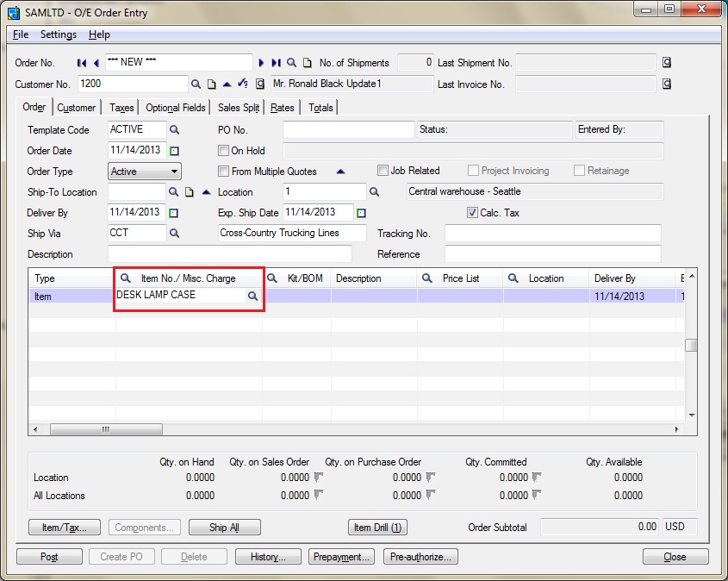The width and height of the screenshot is (728, 581).
Task: Switch to the Rates tab
Action: click(x=283, y=108)
